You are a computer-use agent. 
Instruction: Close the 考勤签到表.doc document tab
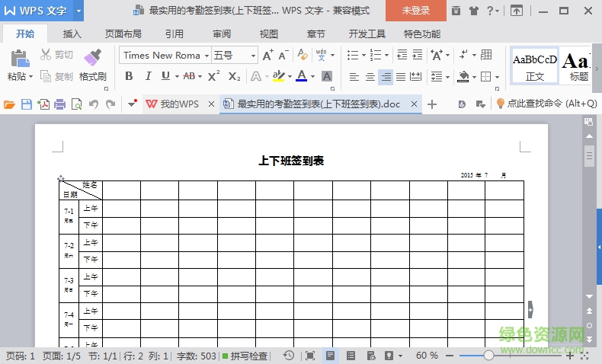pos(414,104)
